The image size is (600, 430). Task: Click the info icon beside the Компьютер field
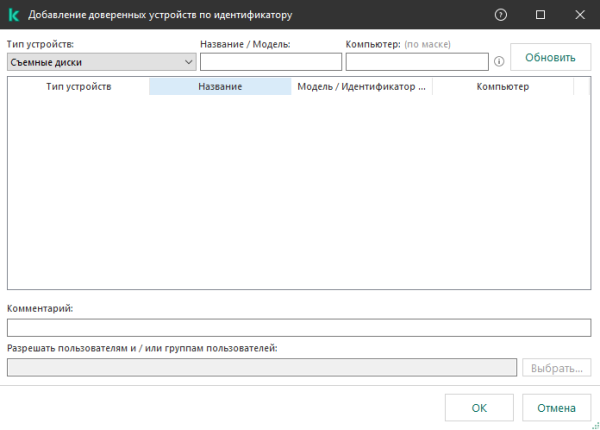tap(498, 62)
